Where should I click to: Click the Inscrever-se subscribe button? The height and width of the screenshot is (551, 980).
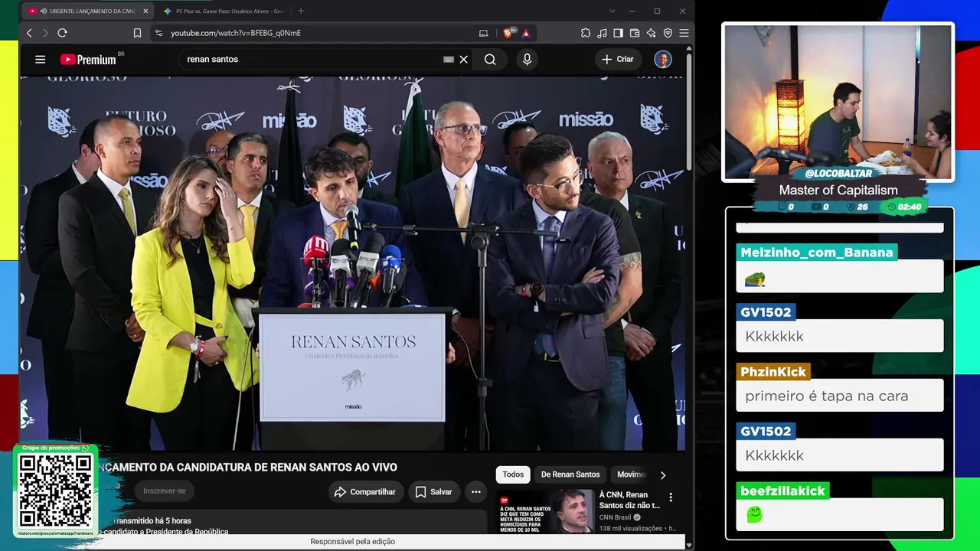pos(165,491)
